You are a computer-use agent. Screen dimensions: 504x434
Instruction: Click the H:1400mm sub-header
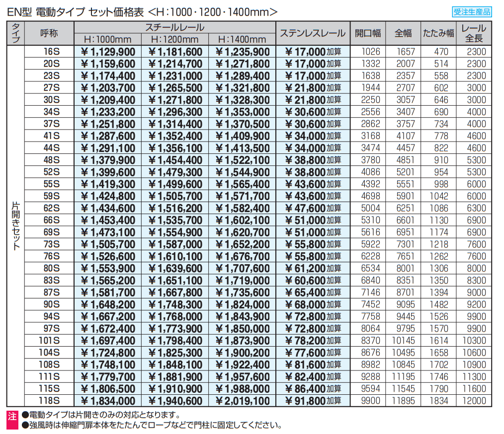coord(242,40)
